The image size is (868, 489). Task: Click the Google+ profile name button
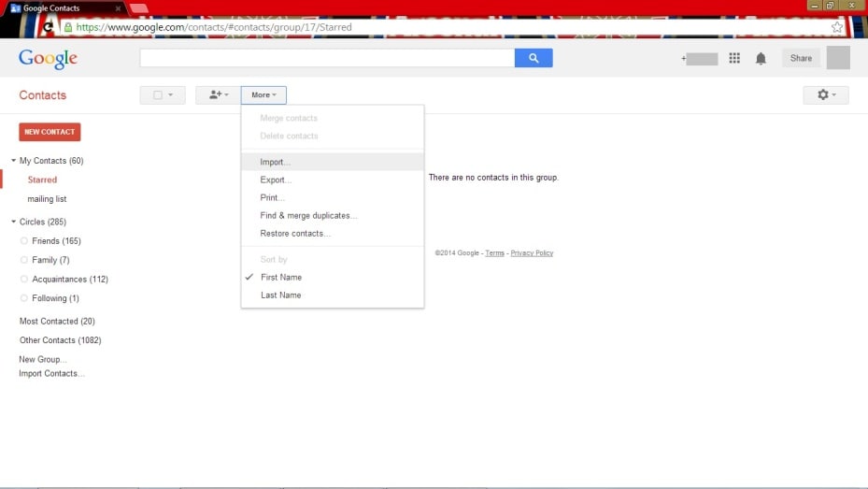700,59
